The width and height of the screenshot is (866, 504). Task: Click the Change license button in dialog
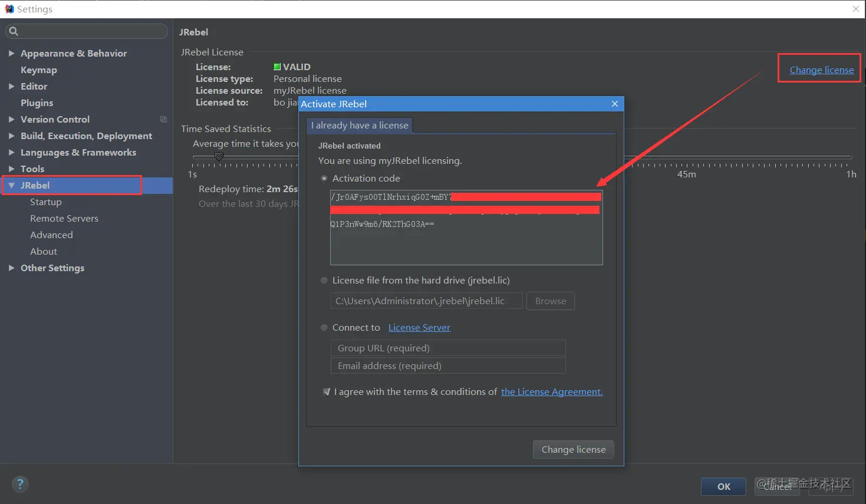coord(574,449)
